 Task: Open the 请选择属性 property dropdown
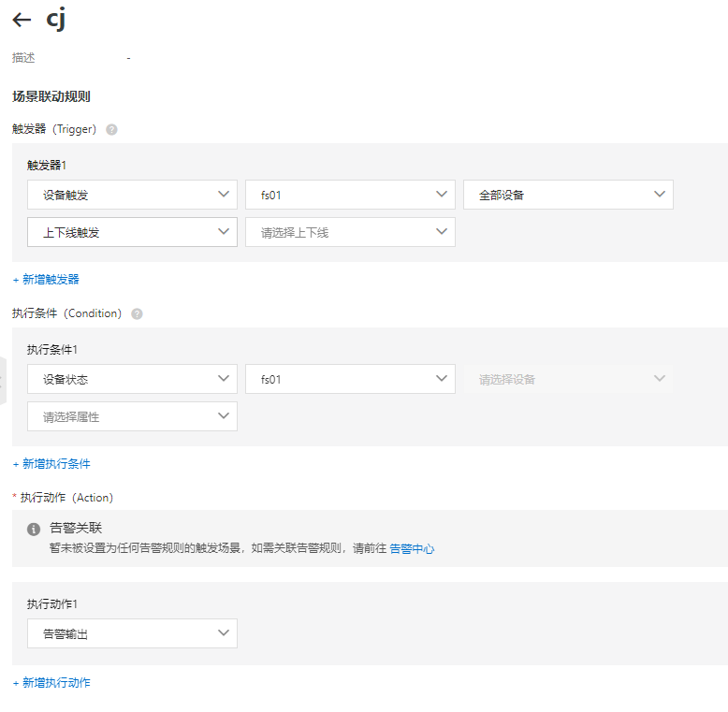pos(132,416)
